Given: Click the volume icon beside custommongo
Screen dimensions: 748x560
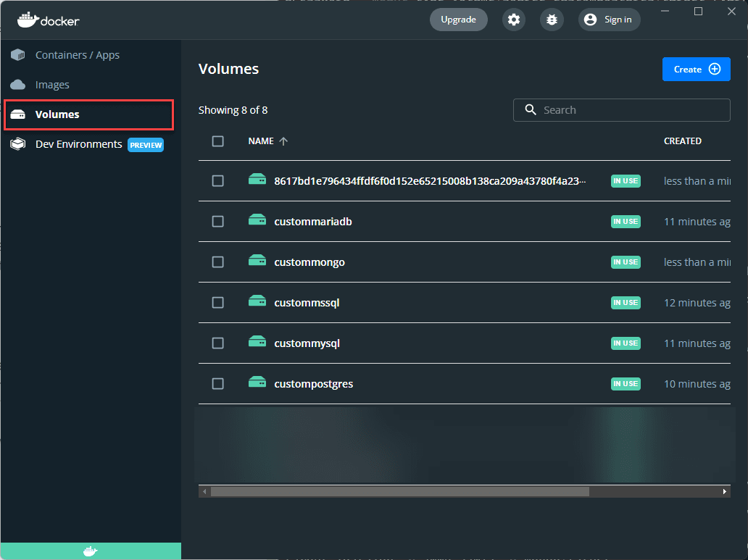Looking at the screenshot, I should click(x=257, y=261).
